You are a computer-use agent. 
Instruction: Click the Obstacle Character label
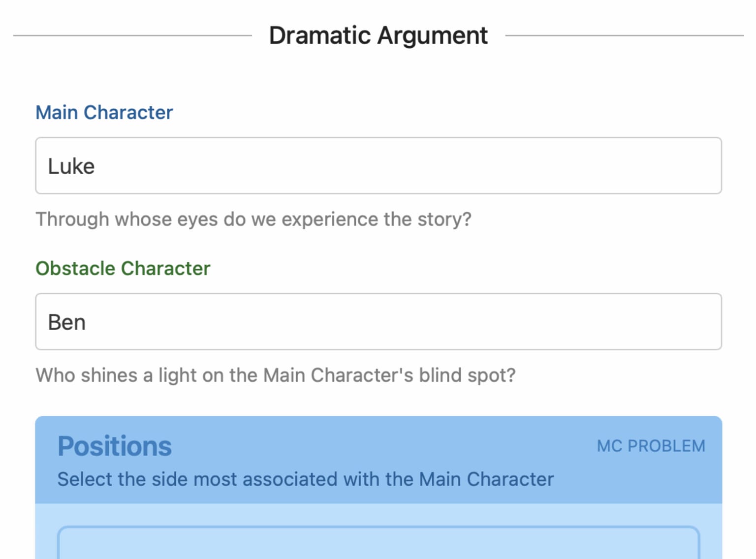123,268
